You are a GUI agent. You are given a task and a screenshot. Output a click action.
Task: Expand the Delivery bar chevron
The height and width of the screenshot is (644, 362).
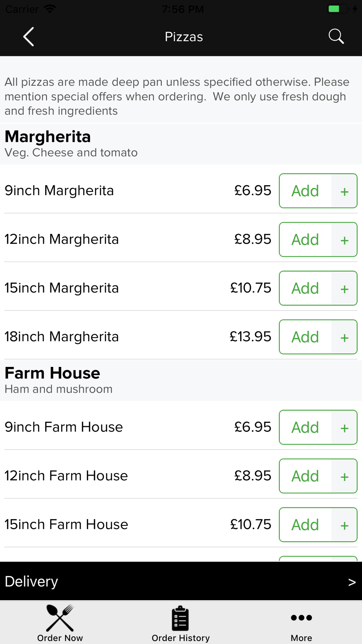click(x=352, y=582)
